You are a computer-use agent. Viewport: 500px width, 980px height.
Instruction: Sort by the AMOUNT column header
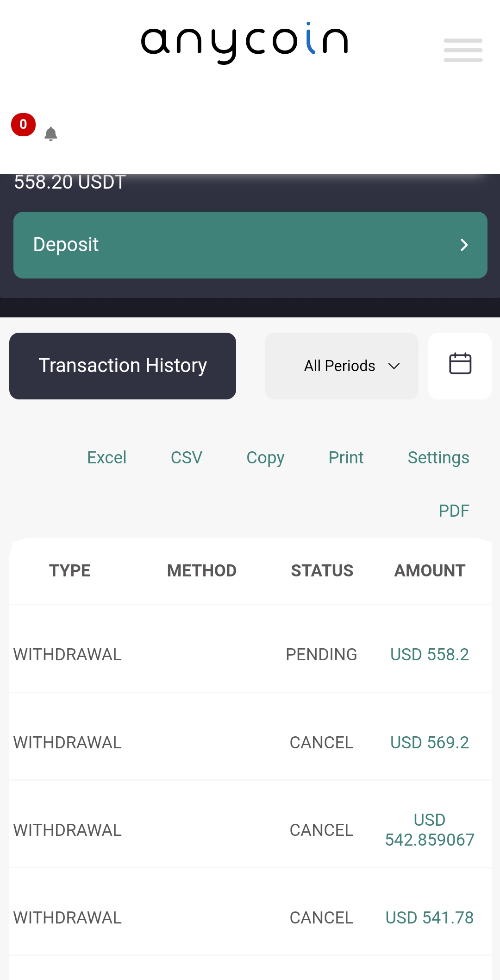point(430,571)
